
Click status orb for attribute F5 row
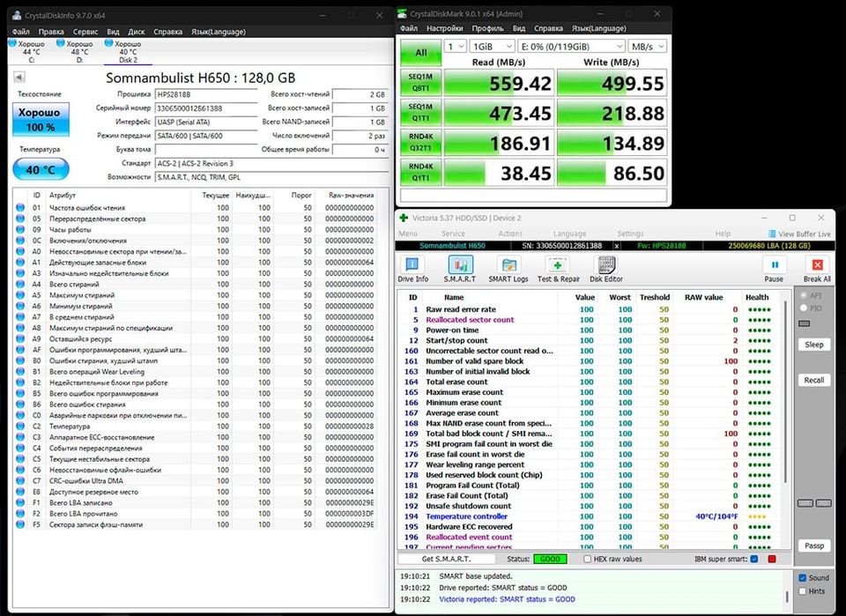point(20,524)
